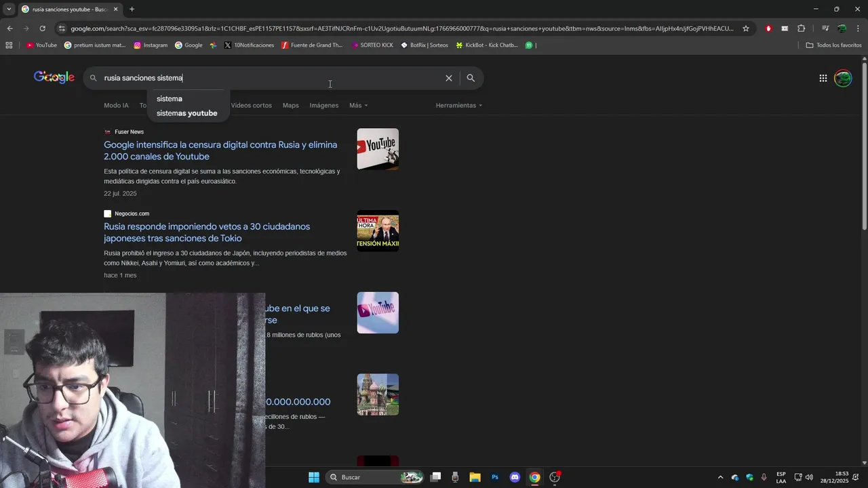
Task: Switch to the Modo IA tab
Action: click(x=116, y=106)
